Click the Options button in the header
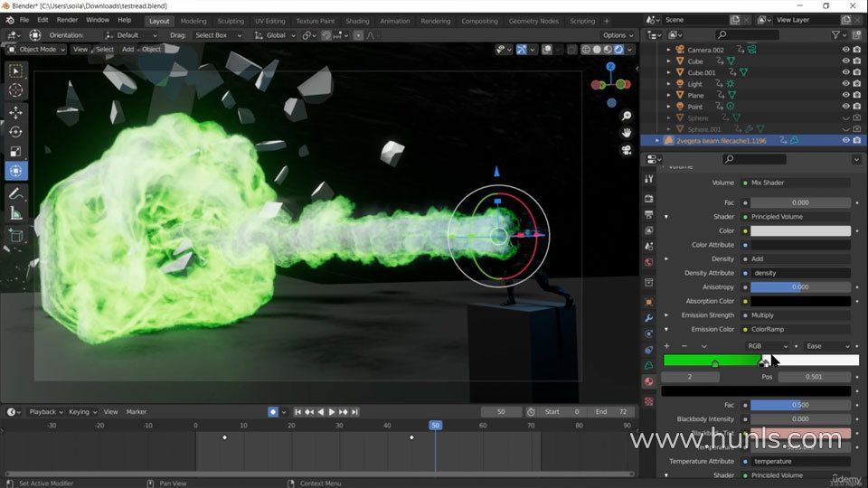868x488 pixels. click(618, 35)
